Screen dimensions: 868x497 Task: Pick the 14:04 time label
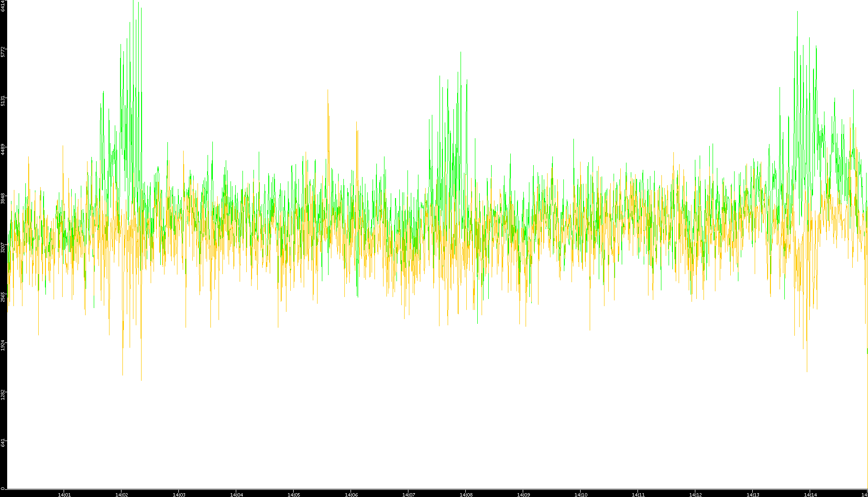236,495
